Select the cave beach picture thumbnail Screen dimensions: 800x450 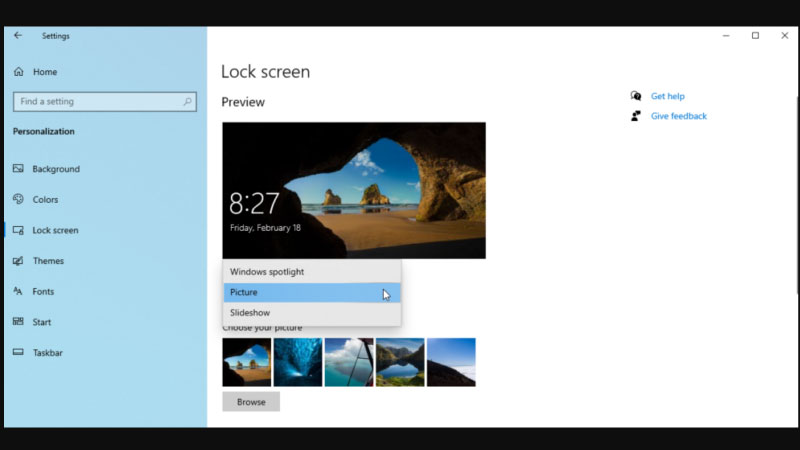click(x=246, y=362)
